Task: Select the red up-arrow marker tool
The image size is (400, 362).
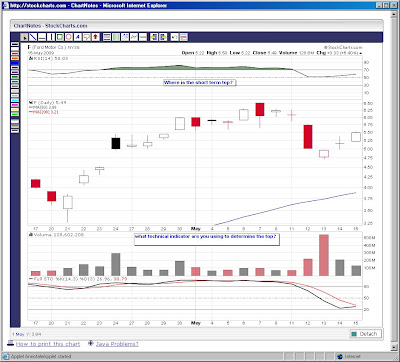Action: click(96, 37)
